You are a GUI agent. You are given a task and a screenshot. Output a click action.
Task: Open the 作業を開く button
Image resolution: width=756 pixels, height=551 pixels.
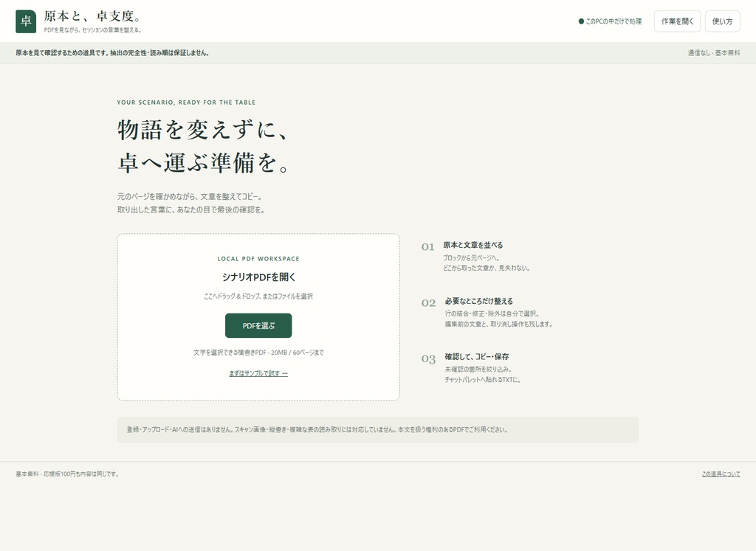(x=677, y=21)
